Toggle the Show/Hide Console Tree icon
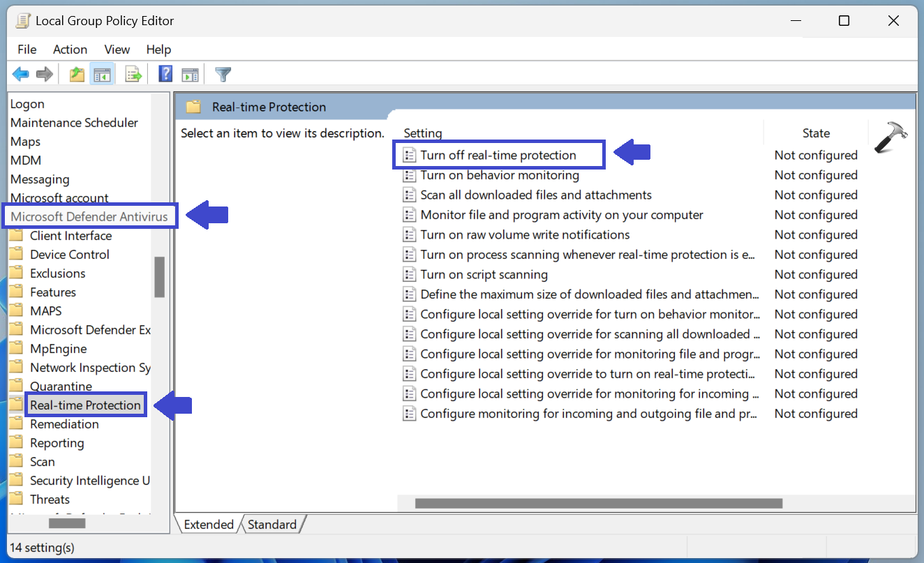Screen dimensions: 924x563 coord(102,74)
